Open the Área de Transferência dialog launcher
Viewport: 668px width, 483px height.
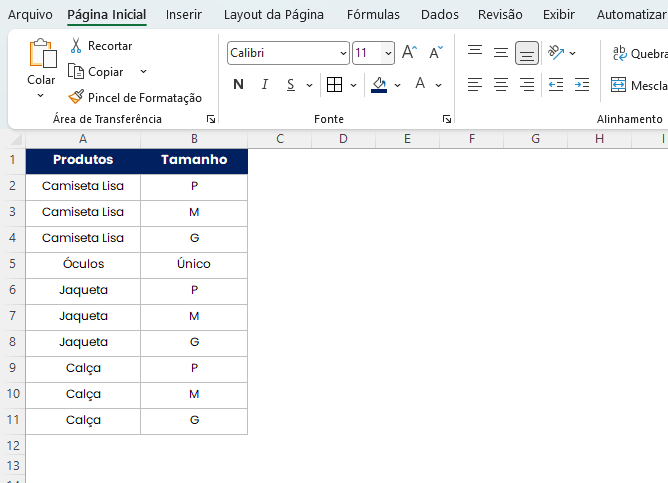point(211,119)
